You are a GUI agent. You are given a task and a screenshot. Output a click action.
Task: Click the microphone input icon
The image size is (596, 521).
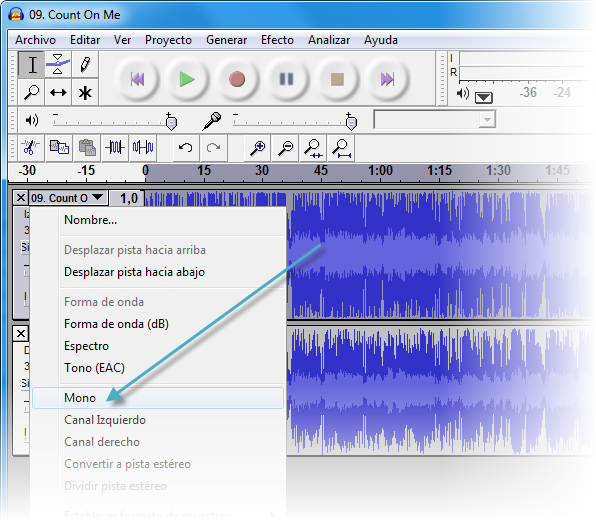212,121
